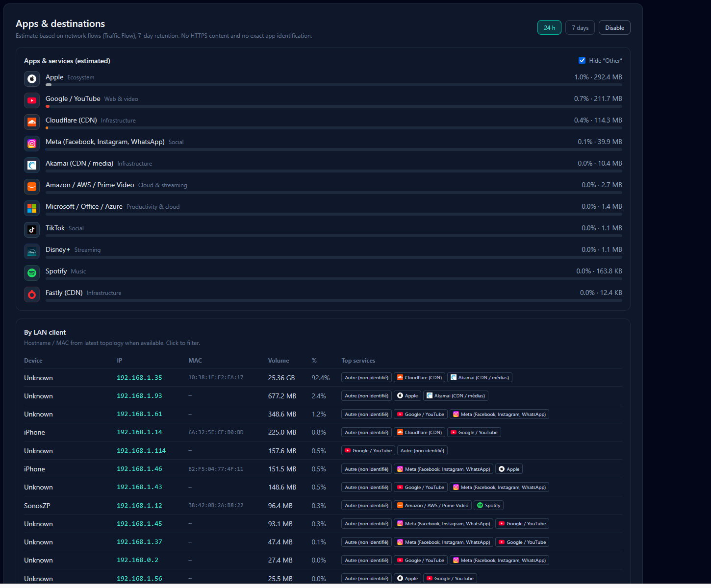This screenshot has width=711, height=588.
Task: Click IP address 192.168.0.2
Action: tap(137, 560)
